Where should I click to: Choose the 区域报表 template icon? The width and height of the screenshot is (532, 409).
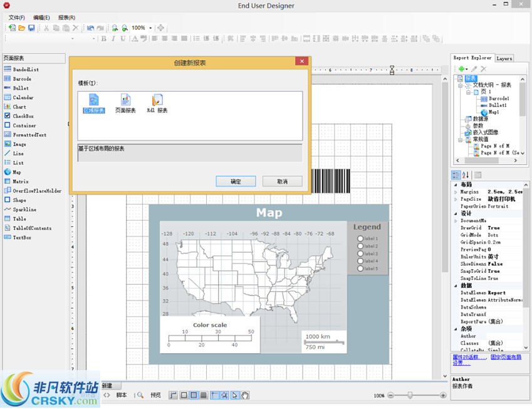click(x=93, y=104)
